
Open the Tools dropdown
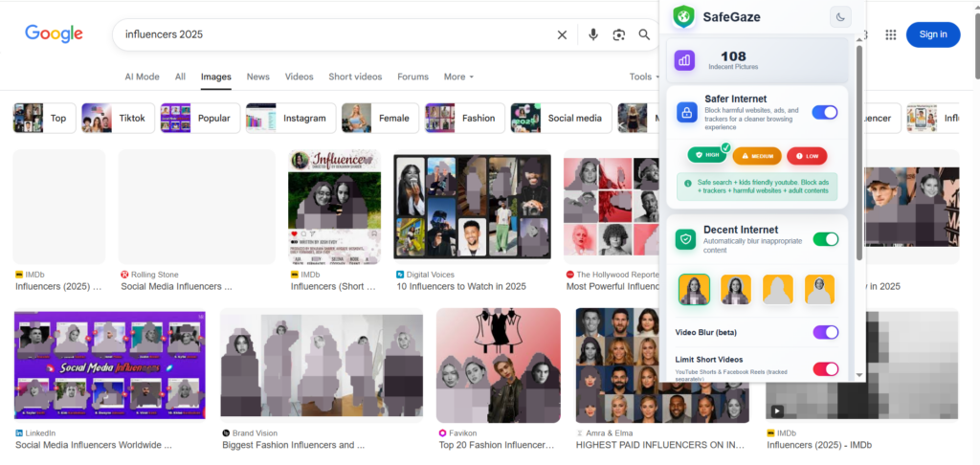(x=644, y=77)
